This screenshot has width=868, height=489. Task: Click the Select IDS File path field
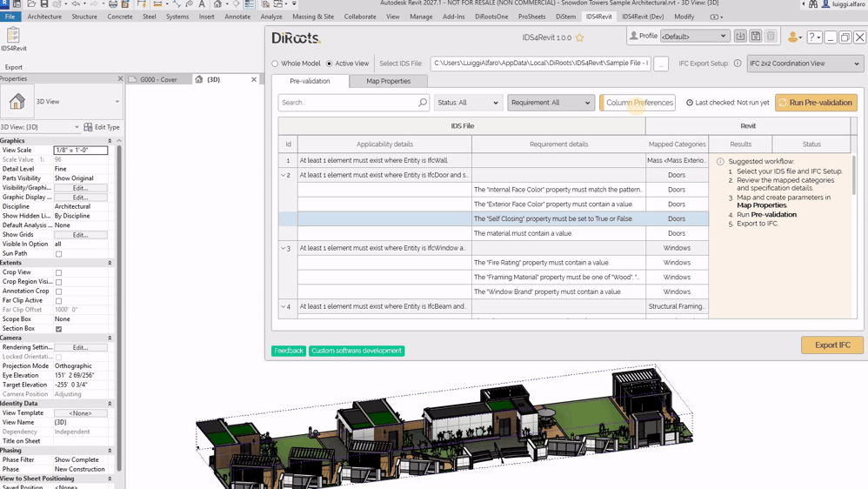pos(540,64)
